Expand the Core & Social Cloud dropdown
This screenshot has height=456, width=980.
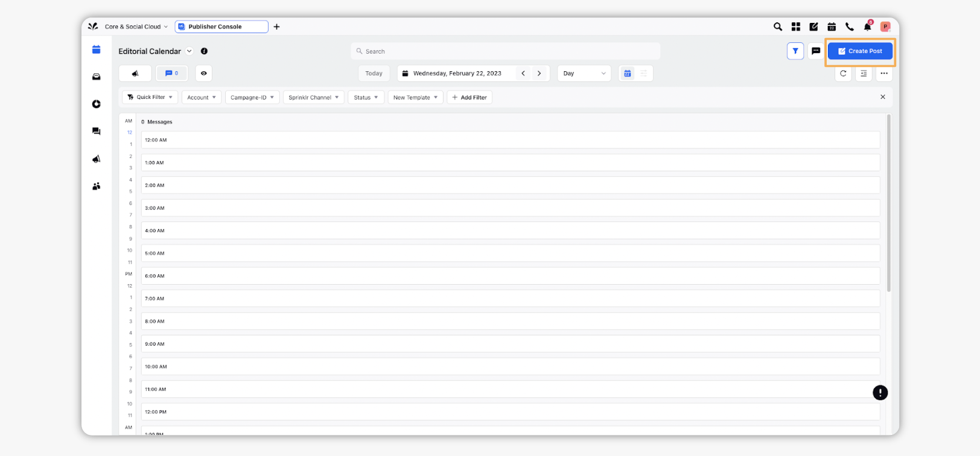click(x=136, y=27)
